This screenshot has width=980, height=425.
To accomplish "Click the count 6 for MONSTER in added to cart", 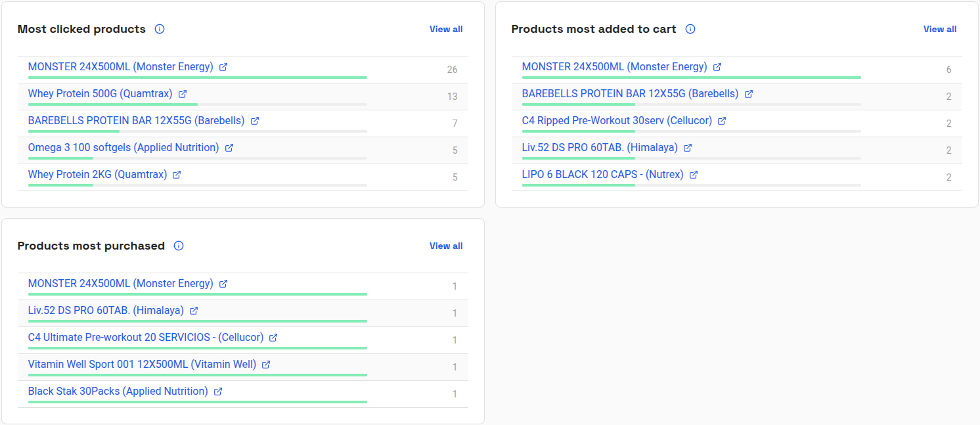I will point(948,70).
